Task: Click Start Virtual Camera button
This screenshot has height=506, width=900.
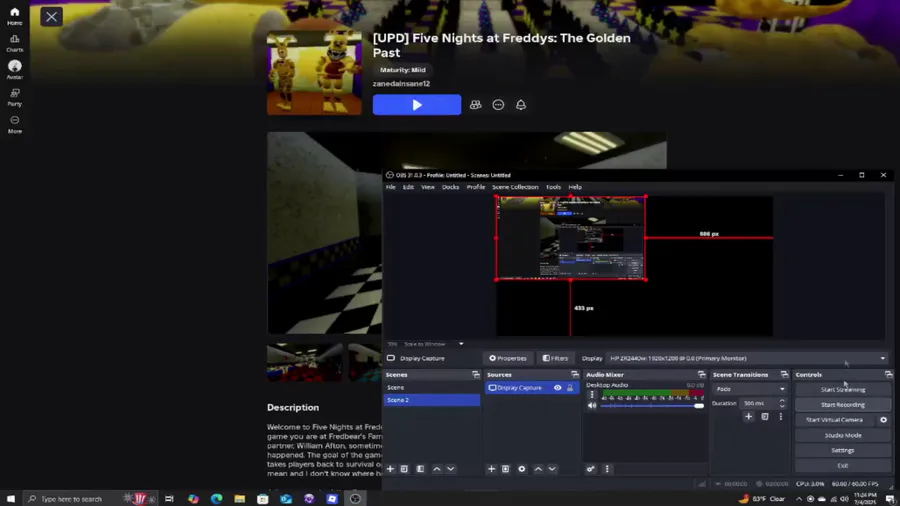Action: click(835, 420)
